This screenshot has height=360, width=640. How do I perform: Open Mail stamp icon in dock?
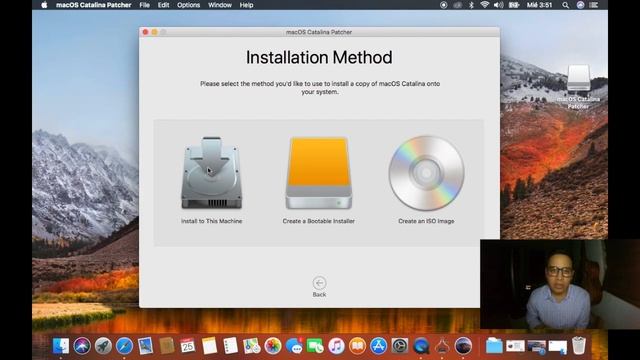click(x=146, y=346)
